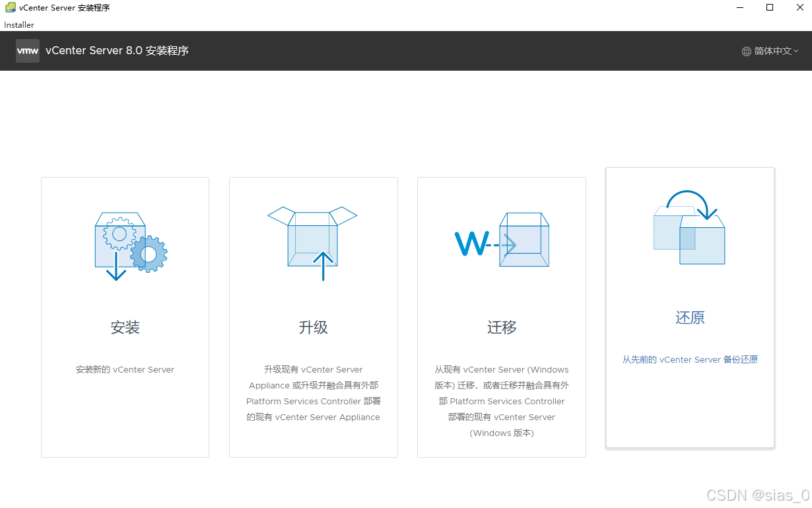The width and height of the screenshot is (812, 508).
Task: Click '安装新的 vCenter Server' description
Action: [x=125, y=370]
